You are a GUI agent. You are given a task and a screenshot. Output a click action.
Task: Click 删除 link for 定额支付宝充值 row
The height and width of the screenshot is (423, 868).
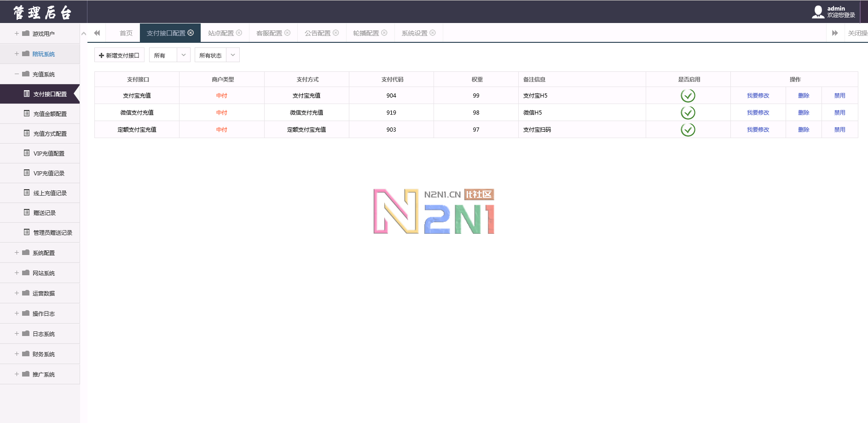pyautogui.click(x=803, y=130)
